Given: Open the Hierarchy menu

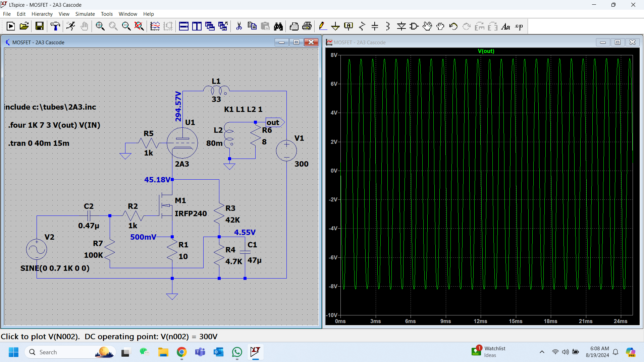Looking at the screenshot, I should [42, 14].
